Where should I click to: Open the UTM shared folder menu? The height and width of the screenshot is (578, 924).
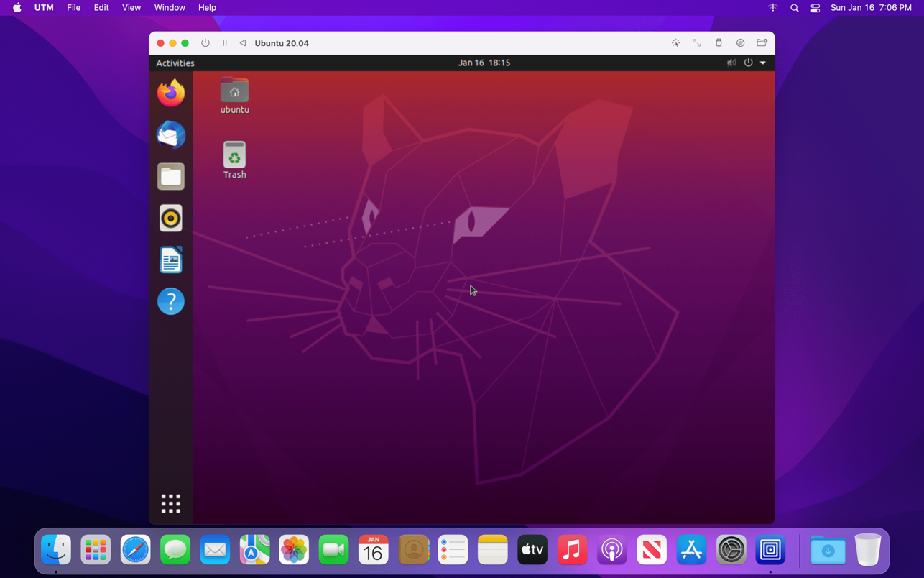[x=762, y=43]
